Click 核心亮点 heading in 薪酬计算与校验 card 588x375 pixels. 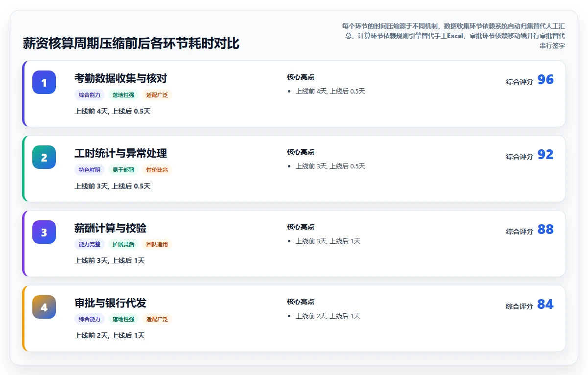pyautogui.click(x=301, y=227)
